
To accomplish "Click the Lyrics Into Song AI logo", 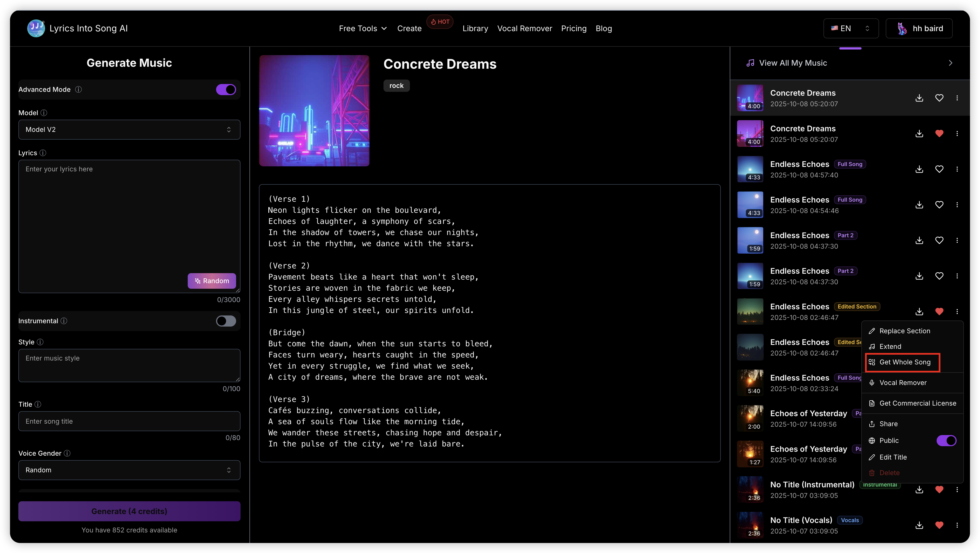I will [36, 29].
